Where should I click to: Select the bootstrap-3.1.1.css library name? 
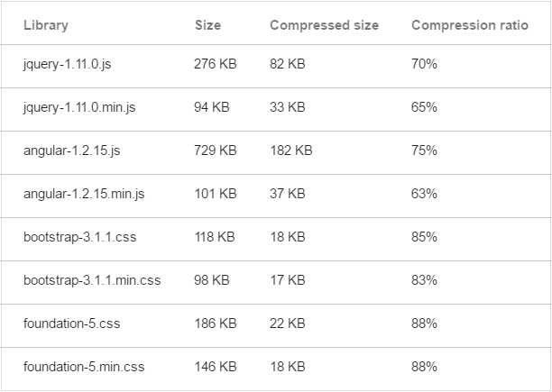[78, 237]
